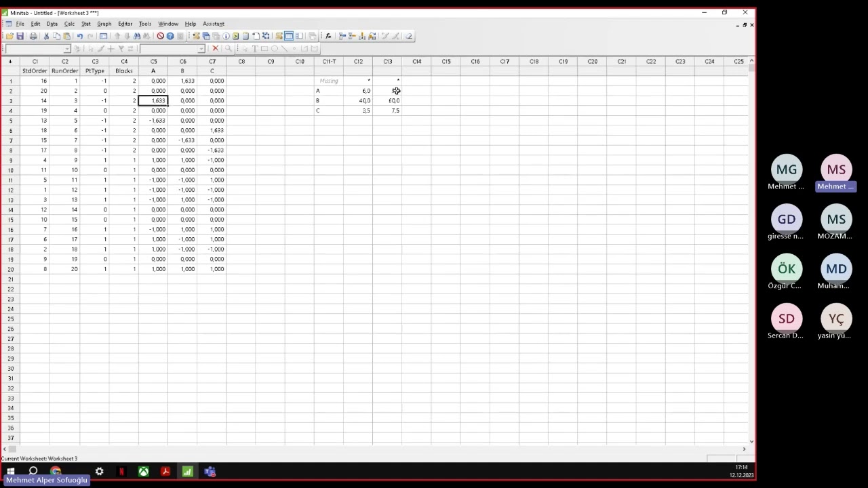Image resolution: width=868 pixels, height=488 pixels.
Task: Click column name cell RunOrder
Action: [64, 70]
